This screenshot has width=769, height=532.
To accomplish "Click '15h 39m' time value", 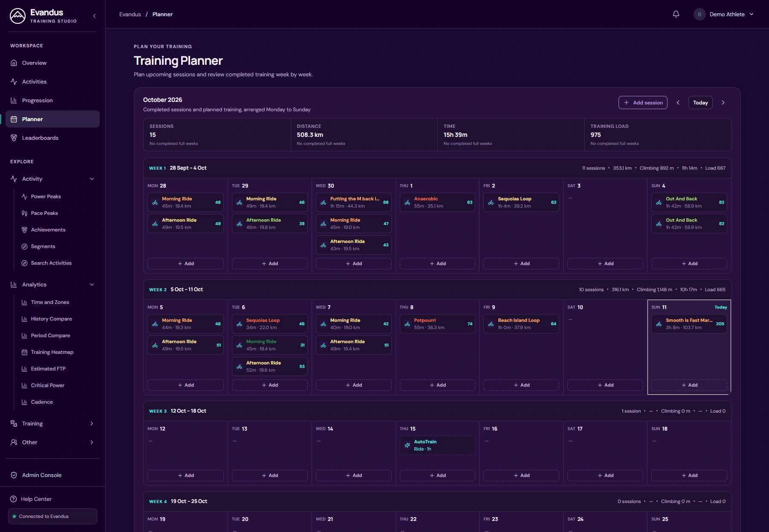I will click(x=455, y=135).
